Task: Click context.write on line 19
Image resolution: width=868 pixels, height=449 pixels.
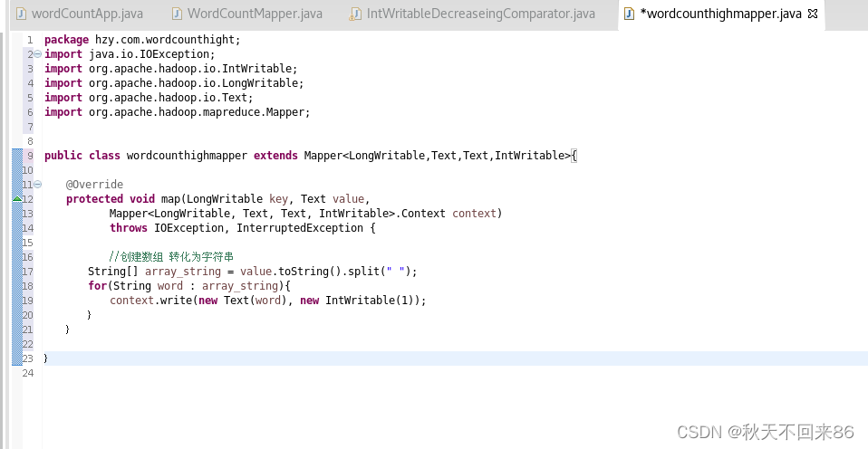Action: click(x=150, y=301)
